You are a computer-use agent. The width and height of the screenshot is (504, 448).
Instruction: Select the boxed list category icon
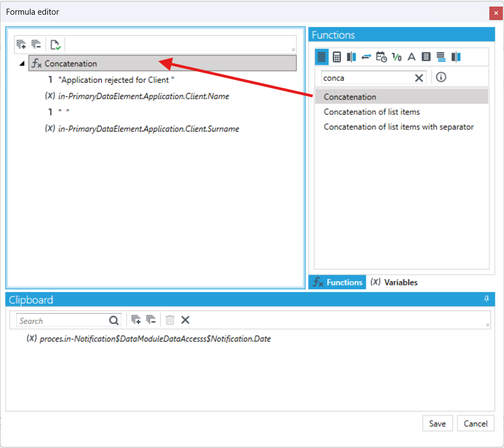tap(426, 57)
